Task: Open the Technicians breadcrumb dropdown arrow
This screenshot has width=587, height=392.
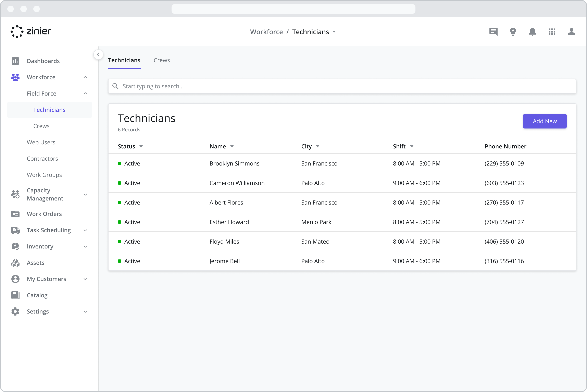Action: pos(334,32)
